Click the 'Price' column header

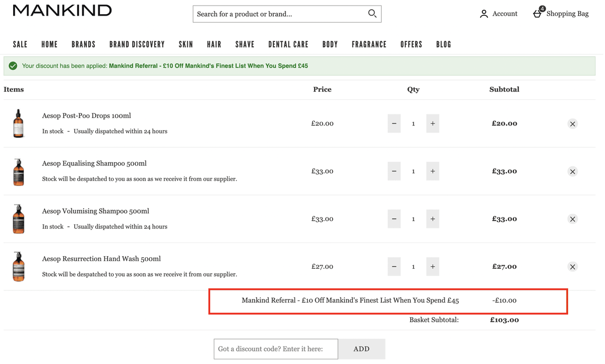(322, 89)
